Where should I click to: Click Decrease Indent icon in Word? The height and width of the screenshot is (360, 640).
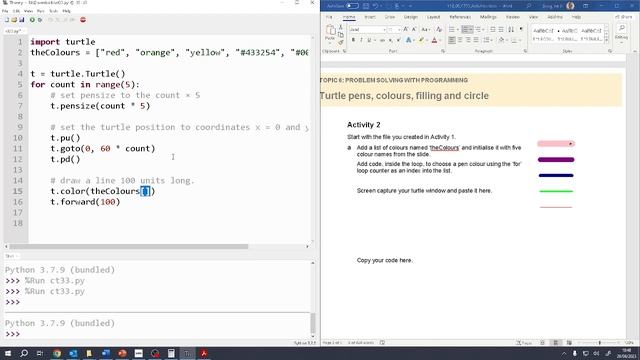493,29
